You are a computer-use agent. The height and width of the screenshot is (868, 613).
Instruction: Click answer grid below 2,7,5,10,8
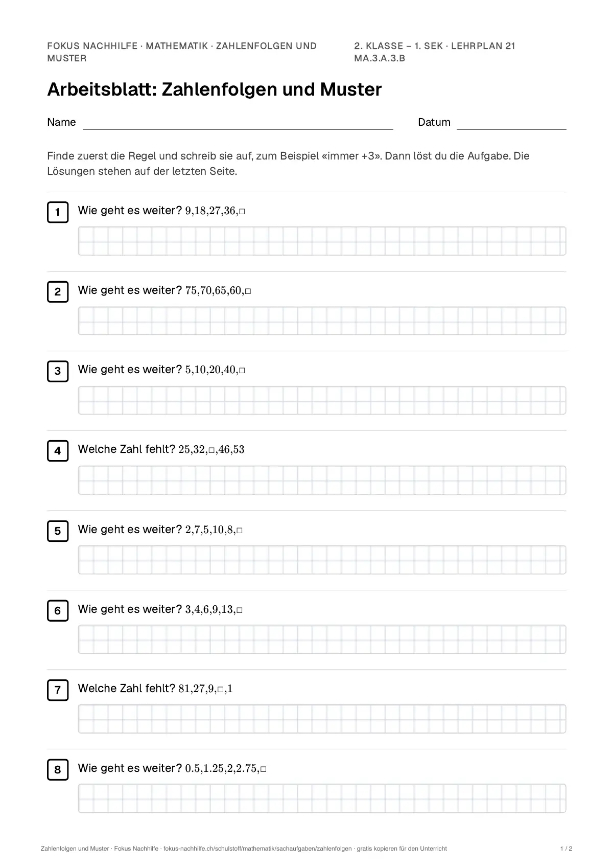pyautogui.click(x=322, y=560)
